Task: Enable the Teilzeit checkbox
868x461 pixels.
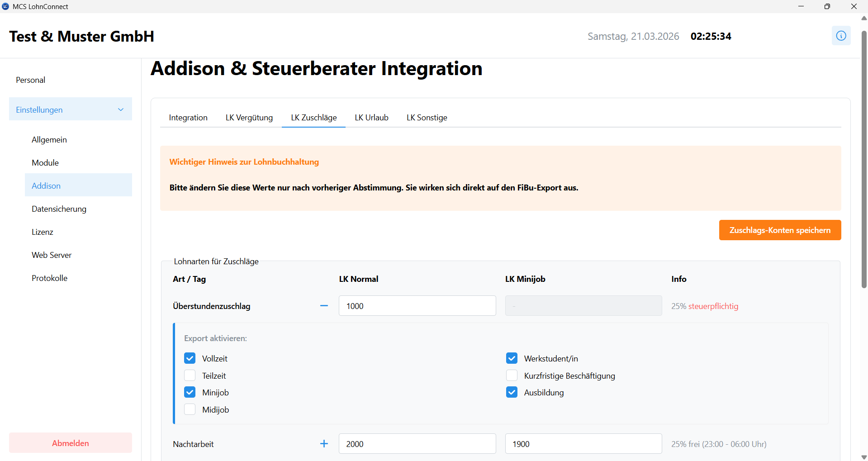Action: point(190,375)
